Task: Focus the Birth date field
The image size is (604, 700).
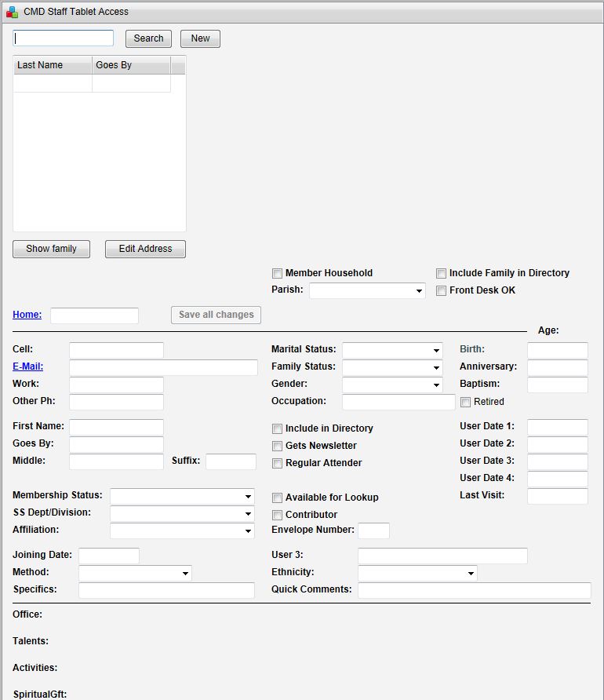Action: pos(558,350)
